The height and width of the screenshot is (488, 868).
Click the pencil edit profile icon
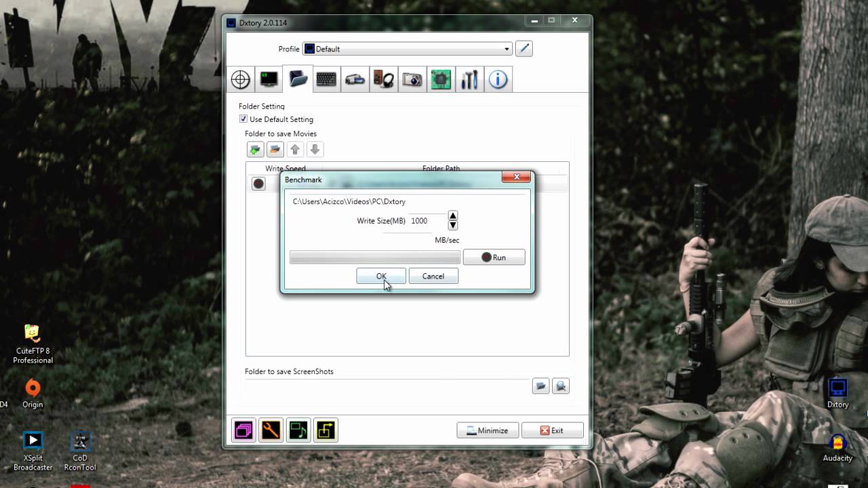tap(524, 49)
